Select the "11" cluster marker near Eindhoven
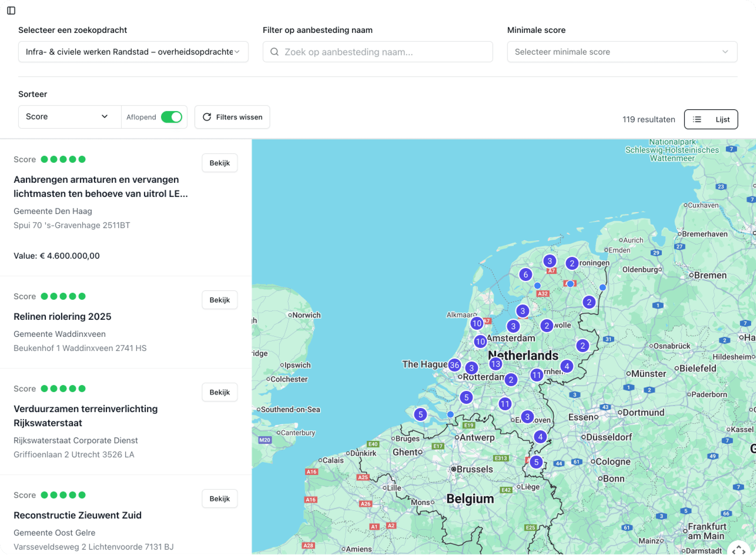This screenshot has width=756, height=555. click(x=505, y=404)
